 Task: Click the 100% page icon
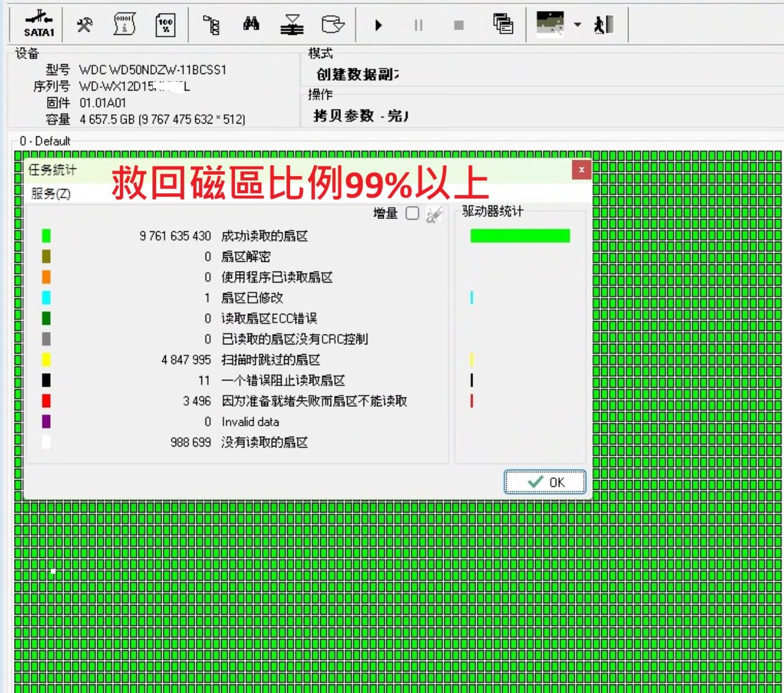[165, 25]
